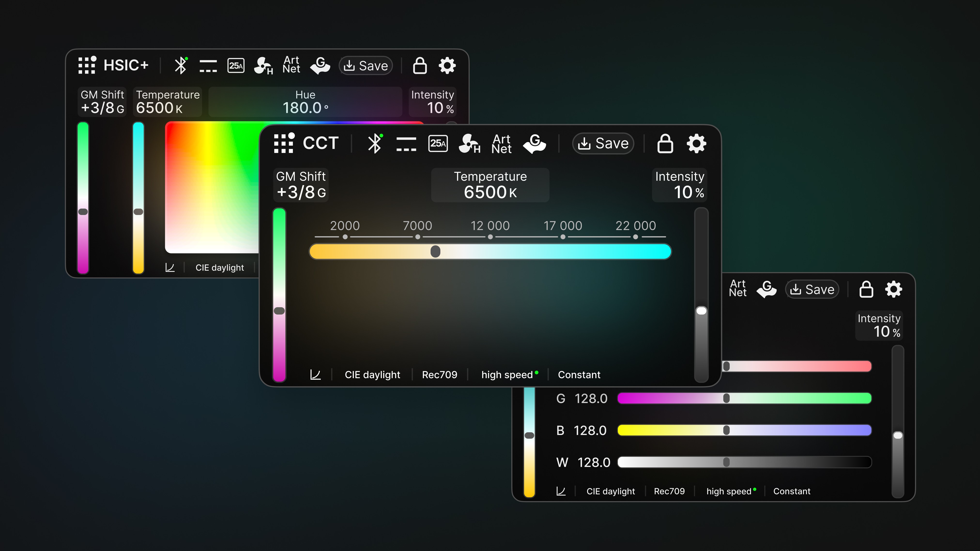Open Constant mode selector in bottom-right panel
The image size is (980, 551).
pos(792,491)
